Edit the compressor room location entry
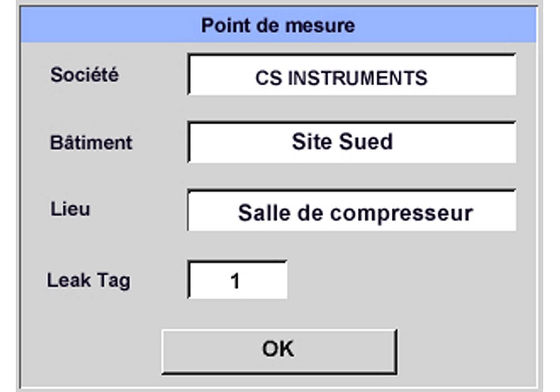 352,210
